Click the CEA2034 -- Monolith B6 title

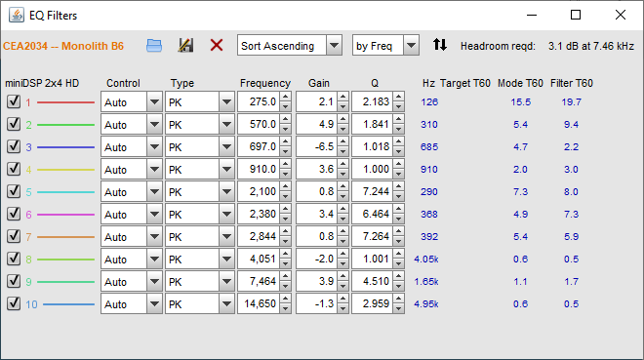(63, 46)
